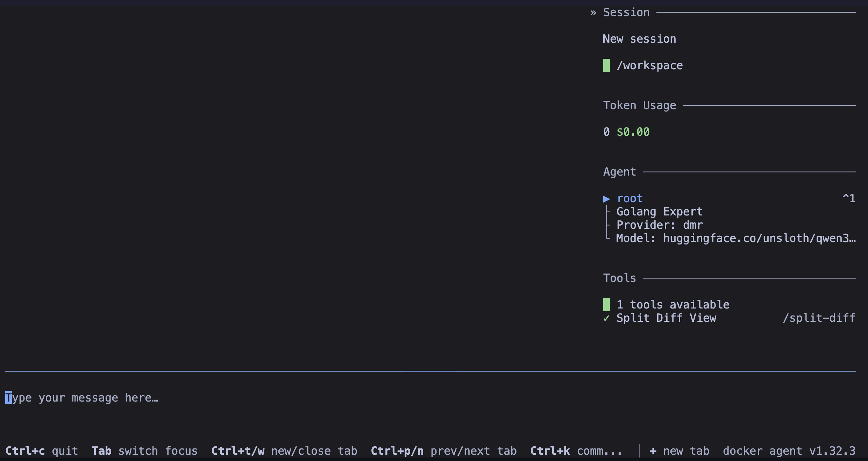Collapse the Session sidebar with the » chevron
Image resolution: width=868 pixels, height=461 pixels.
(593, 13)
